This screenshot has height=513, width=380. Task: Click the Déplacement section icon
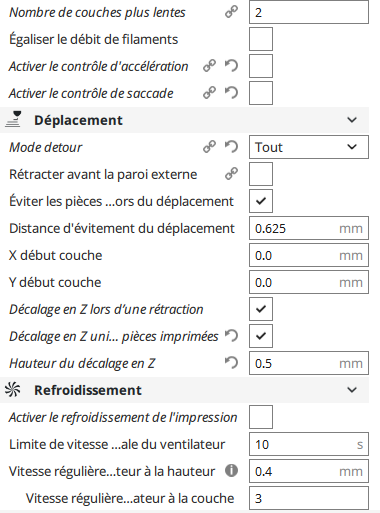click(x=13, y=120)
